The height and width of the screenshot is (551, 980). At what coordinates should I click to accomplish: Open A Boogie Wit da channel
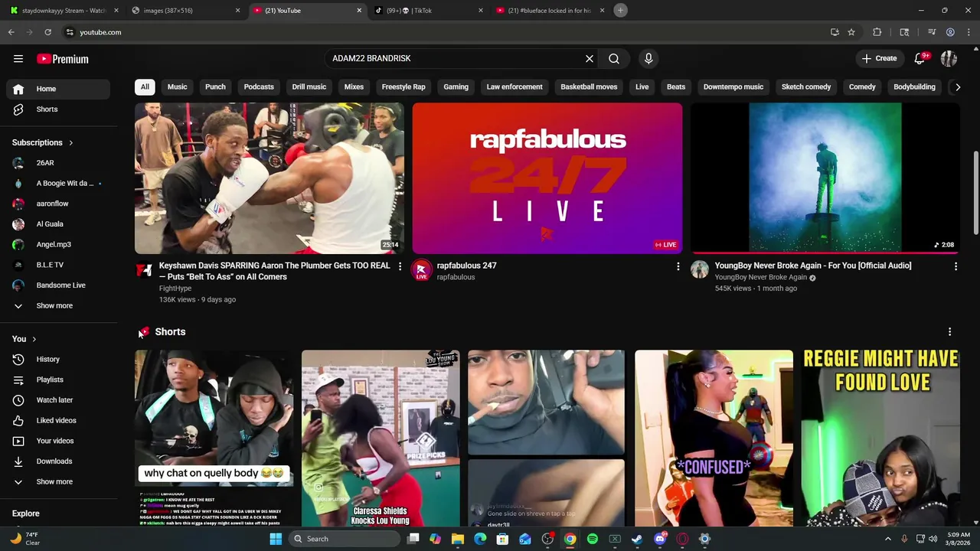(58, 184)
